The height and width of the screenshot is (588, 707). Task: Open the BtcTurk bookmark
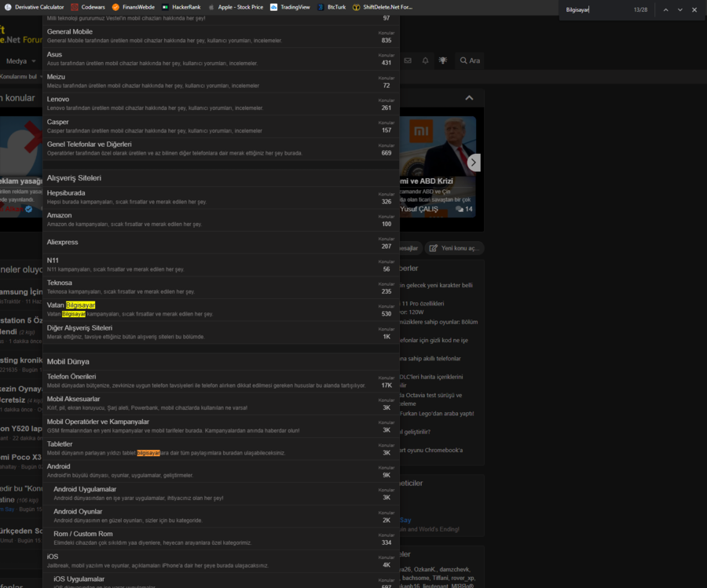(x=332, y=7)
